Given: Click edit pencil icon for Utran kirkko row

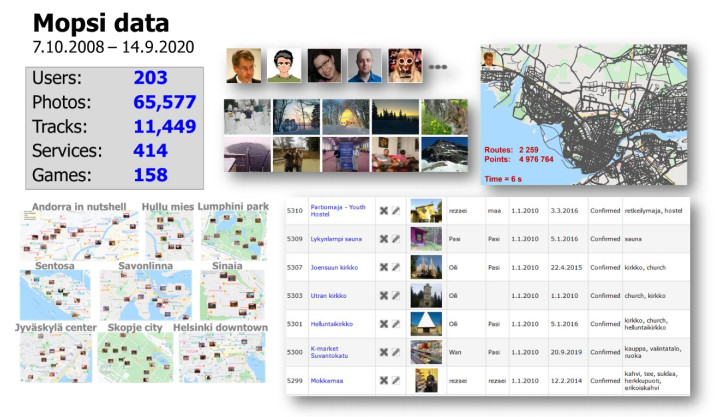Looking at the screenshot, I should click(396, 296).
